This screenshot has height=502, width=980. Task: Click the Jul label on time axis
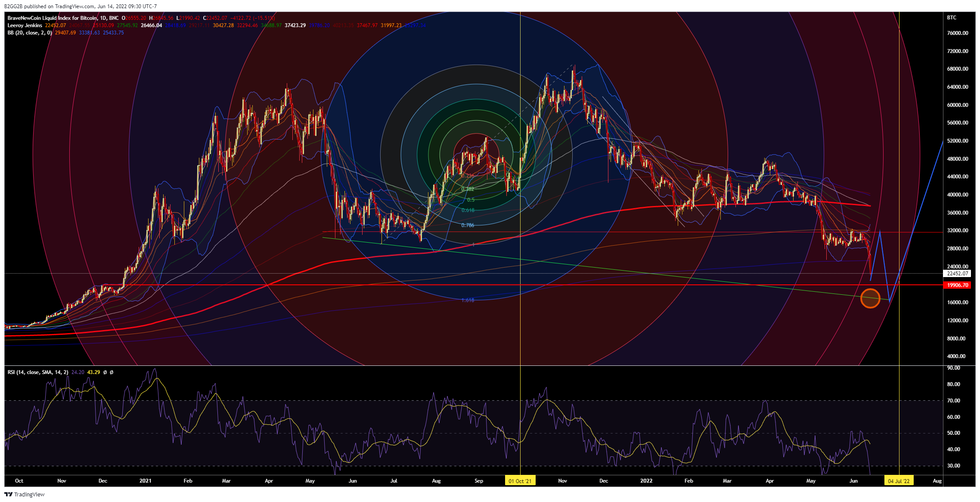394,481
